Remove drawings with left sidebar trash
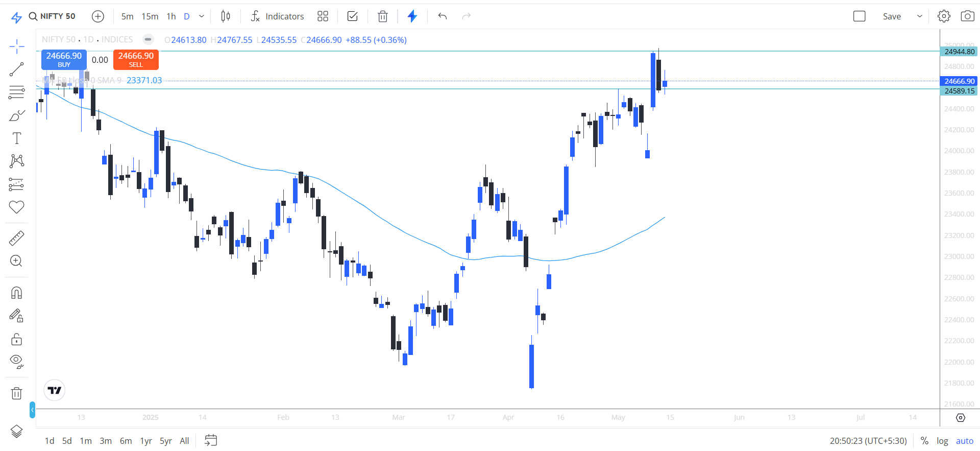980x451 pixels. (x=17, y=393)
